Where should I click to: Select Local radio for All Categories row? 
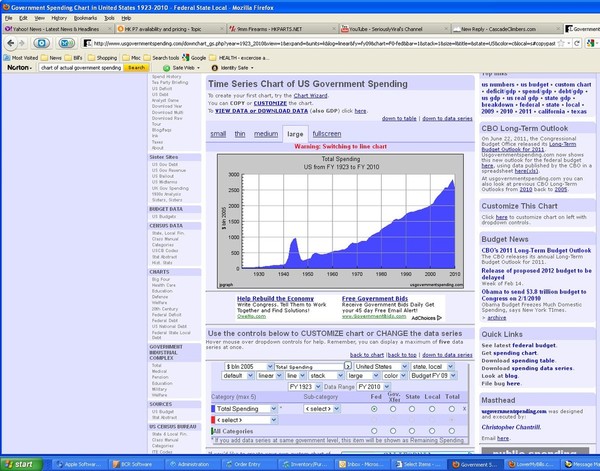tap(432, 431)
